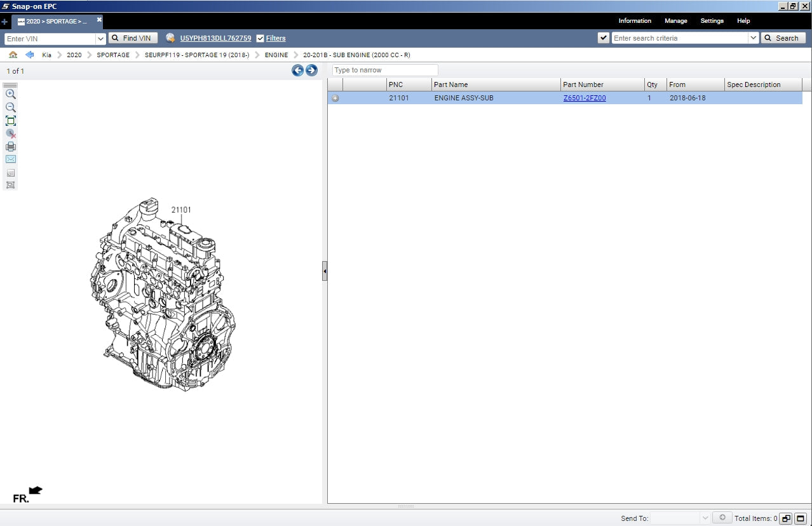Screen dimensions: 812x526
Task: Click the Type to narrow filter field
Action: point(385,70)
